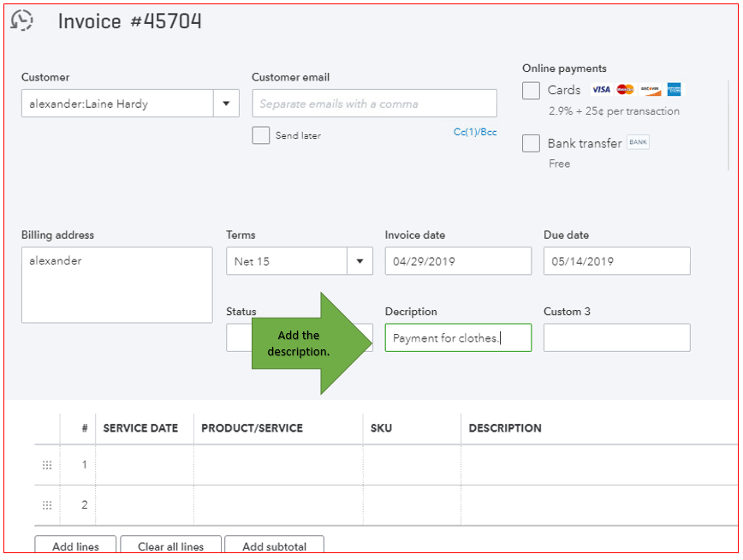743x560 pixels.
Task: Click the Bank icon beside Bank transfer
Action: coord(638,142)
